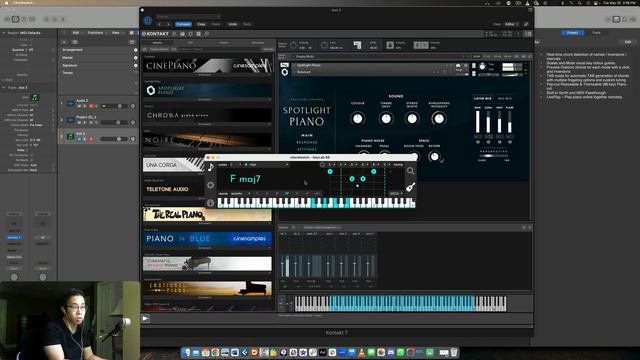Open the Functions menu in Logic tracks area
640x360 pixels.
(x=96, y=33)
